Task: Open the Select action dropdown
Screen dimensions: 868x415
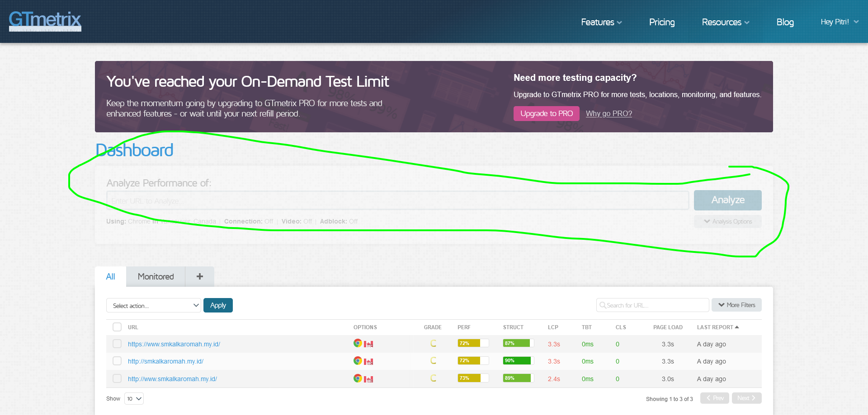Action: coord(154,305)
